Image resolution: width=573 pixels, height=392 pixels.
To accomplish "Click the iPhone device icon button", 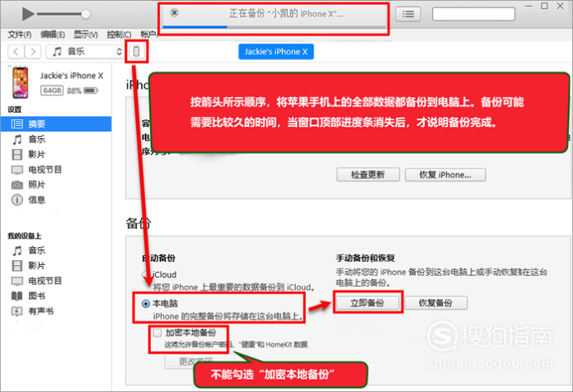I will pos(136,51).
